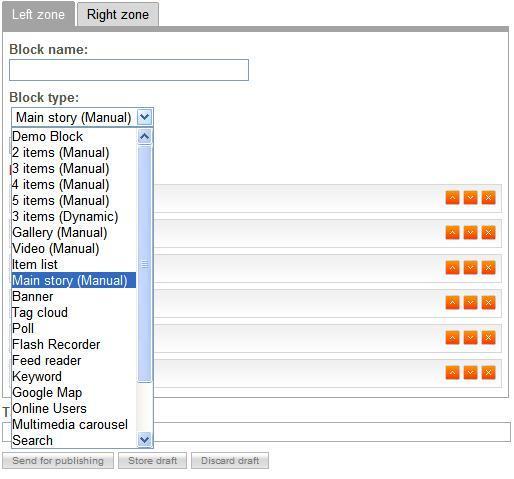Remove the third block row with X icon
This screenshot has width=514, height=479.
coord(488,268)
